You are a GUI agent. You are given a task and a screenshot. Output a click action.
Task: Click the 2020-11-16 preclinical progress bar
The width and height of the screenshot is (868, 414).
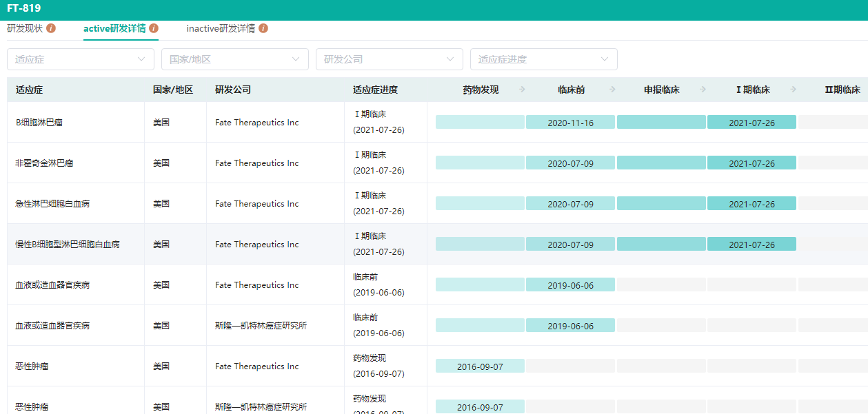[570, 123]
